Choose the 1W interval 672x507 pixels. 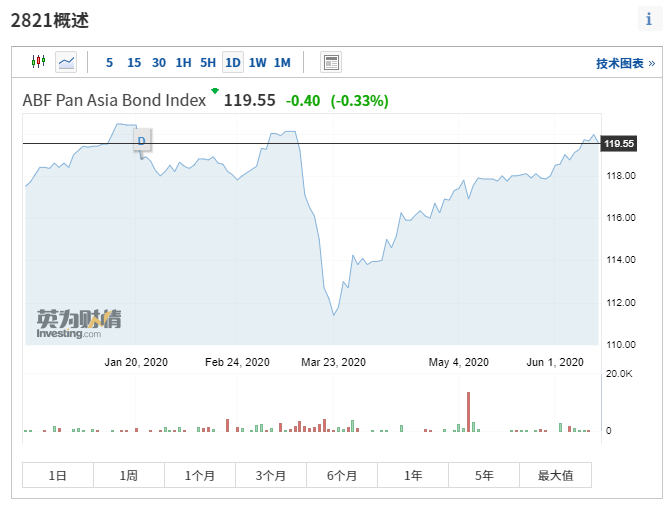point(257,62)
